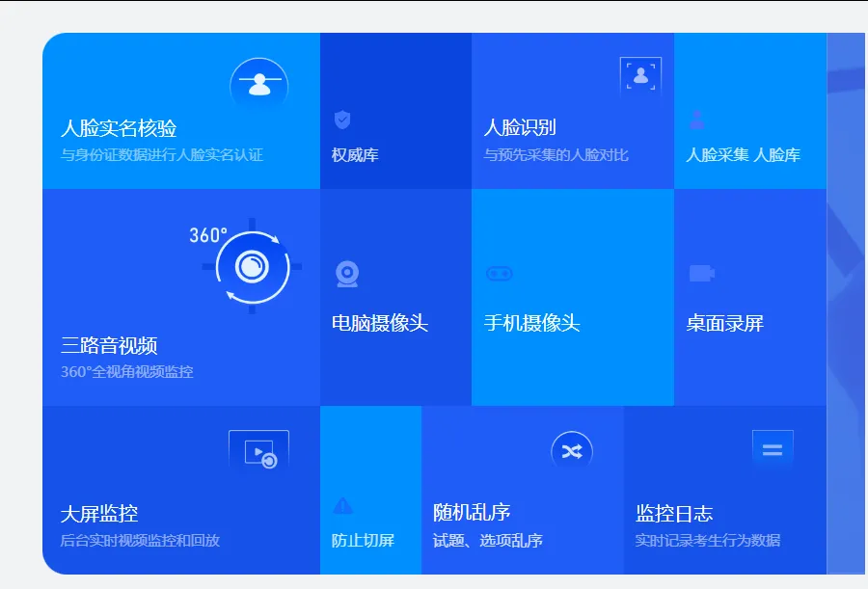Click the 监控日志 heading

[674, 514]
